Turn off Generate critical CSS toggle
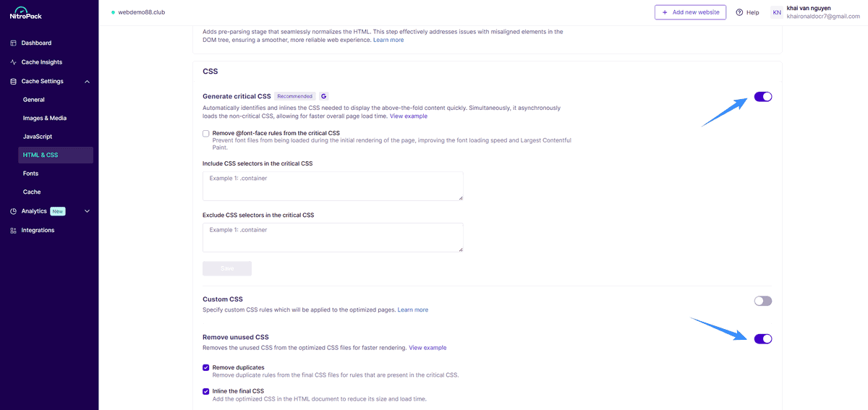 (763, 97)
